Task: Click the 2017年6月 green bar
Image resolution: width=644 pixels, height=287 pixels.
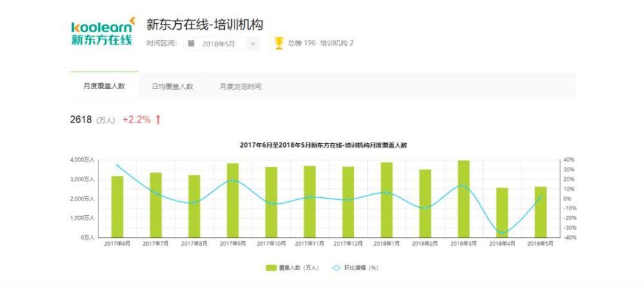Action: (x=117, y=207)
